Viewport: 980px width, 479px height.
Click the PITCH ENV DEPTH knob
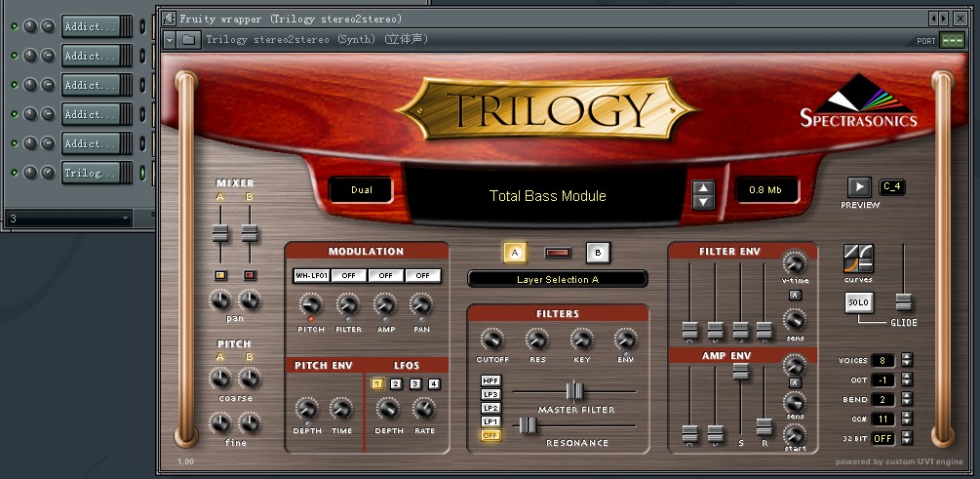tap(306, 409)
